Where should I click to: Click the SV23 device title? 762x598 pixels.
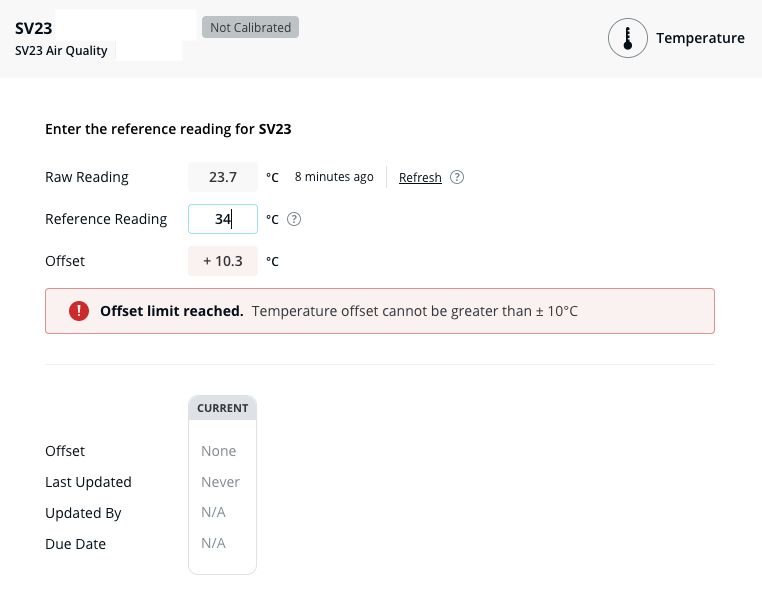tap(33, 28)
